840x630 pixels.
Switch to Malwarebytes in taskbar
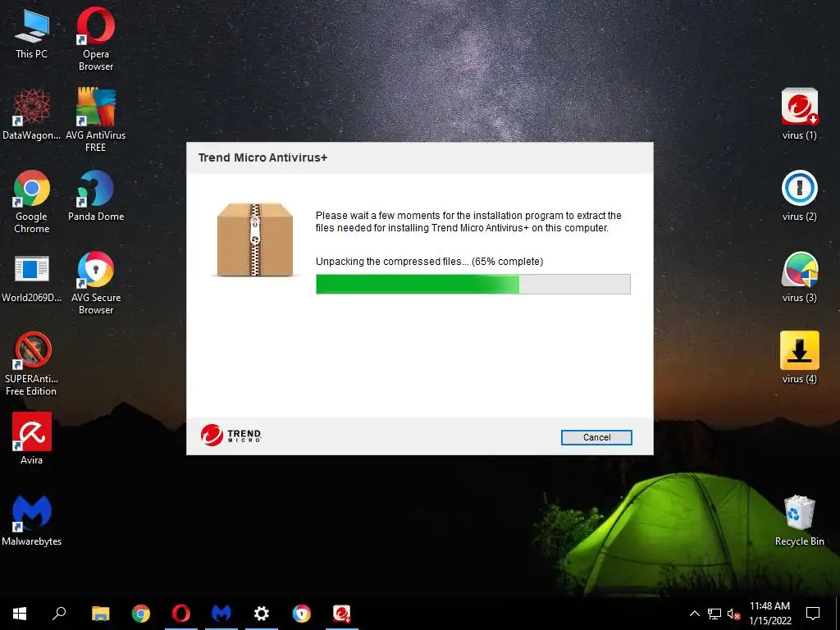[x=221, y=613]
